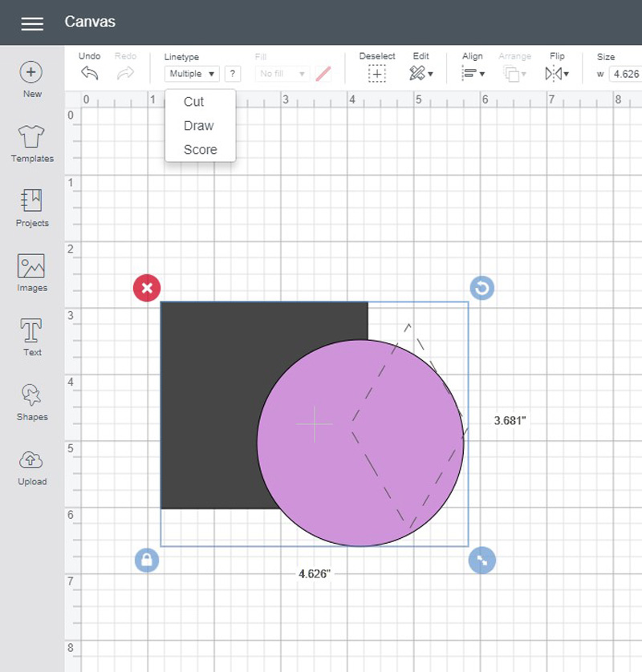Click the resize handle on selection
The height and width of the screenshot is (672, 642).
pyautogui.click(x=482, y=561)
